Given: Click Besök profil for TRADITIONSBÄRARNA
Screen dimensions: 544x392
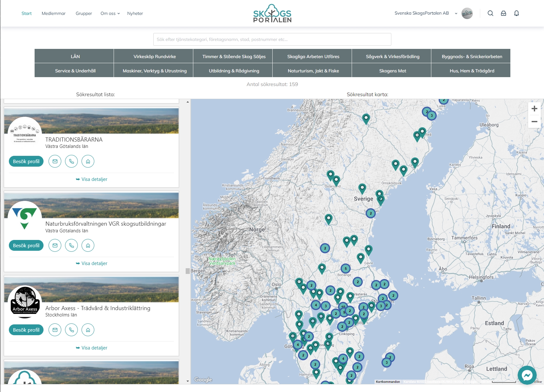Looking at the screenshot, I should [x=26, y=161].
